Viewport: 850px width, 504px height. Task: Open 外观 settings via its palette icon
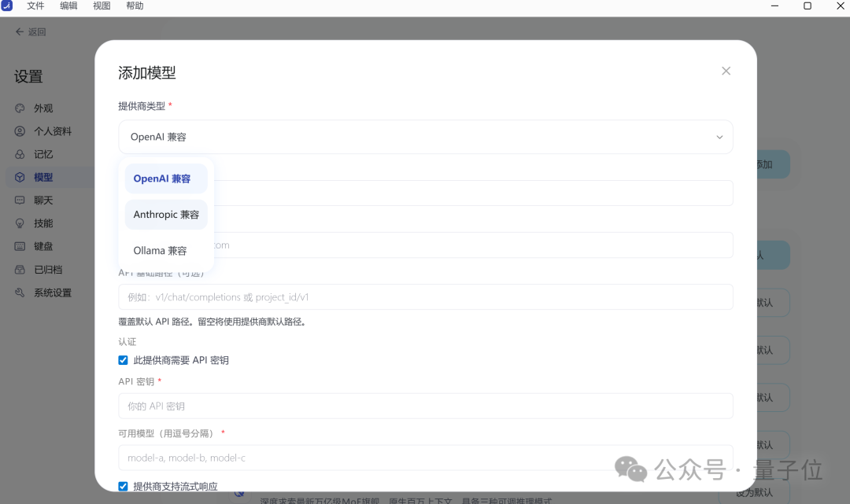(x=20, y=109)
